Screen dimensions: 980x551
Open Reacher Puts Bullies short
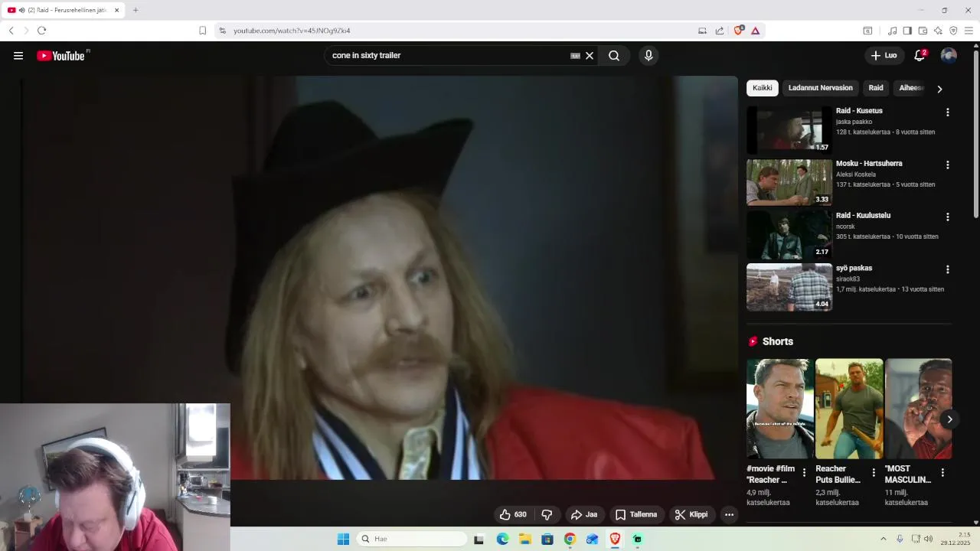[849, 409]
